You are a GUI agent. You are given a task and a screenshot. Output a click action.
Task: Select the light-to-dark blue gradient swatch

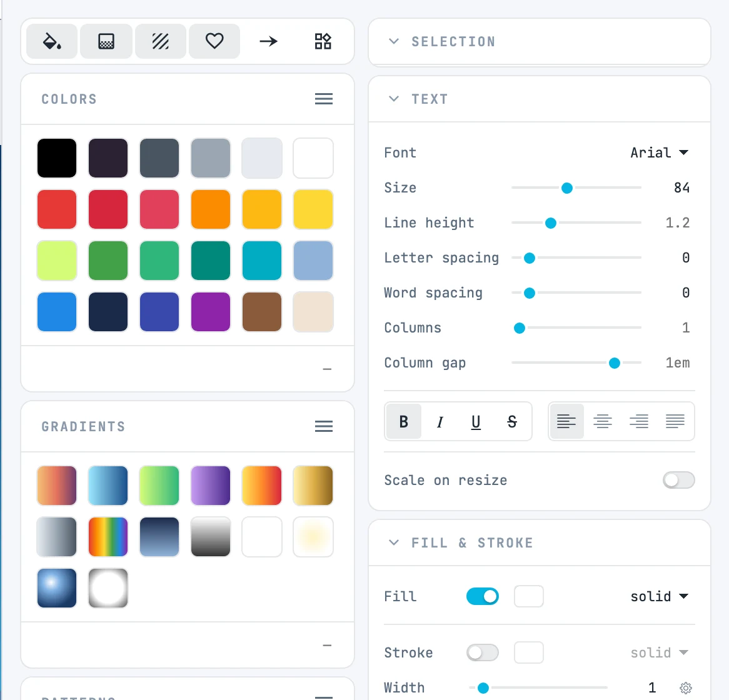coord(108,486)
